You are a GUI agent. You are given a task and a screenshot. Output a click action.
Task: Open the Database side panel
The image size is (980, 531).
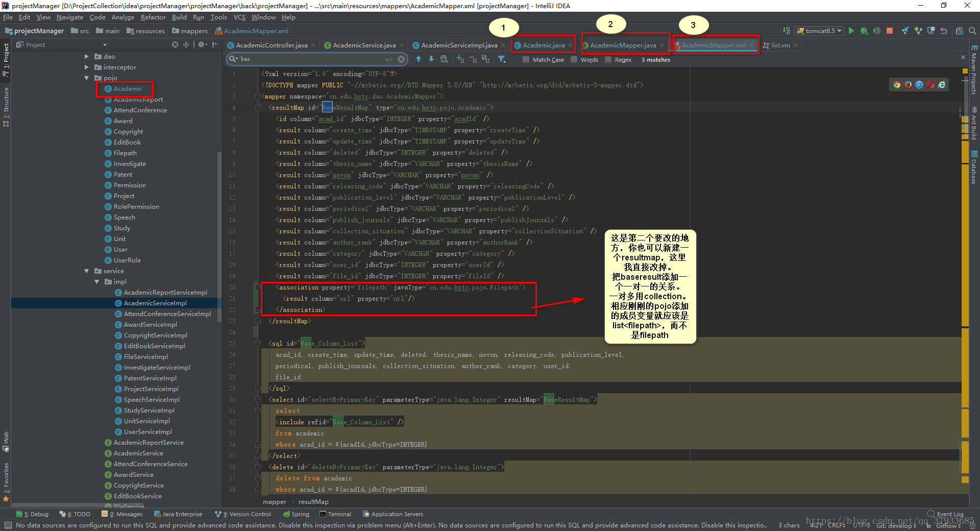(974, 167)
